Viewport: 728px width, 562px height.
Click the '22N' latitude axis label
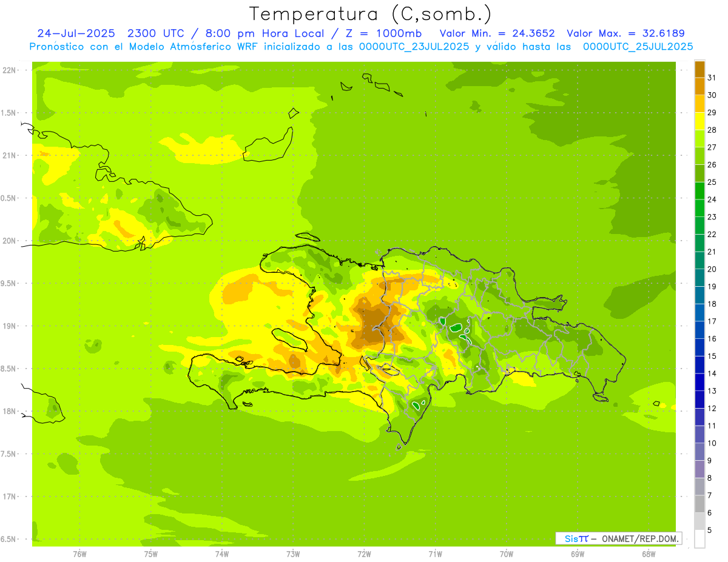(x=9, y=70)
